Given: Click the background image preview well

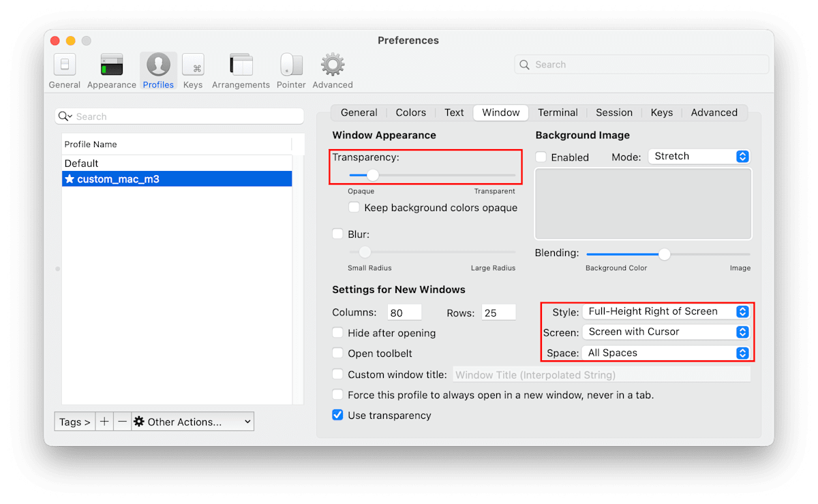Looking at the screenshot, I should pyautogui.click(x=643, y=204).
